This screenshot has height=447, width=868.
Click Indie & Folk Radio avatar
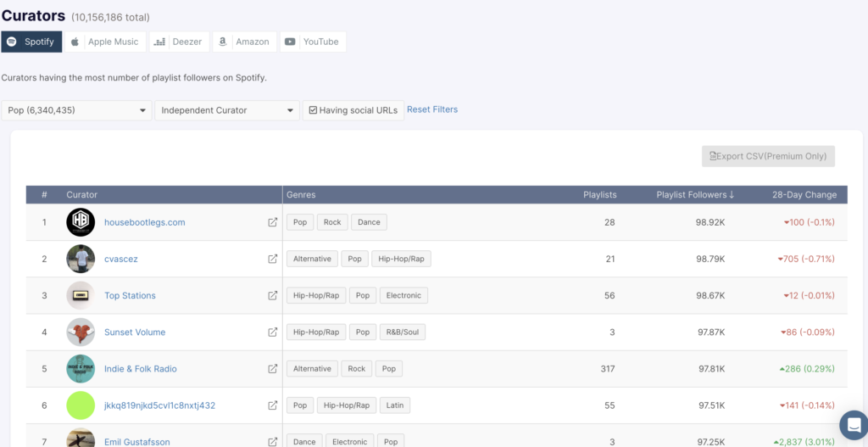point(81,368)
